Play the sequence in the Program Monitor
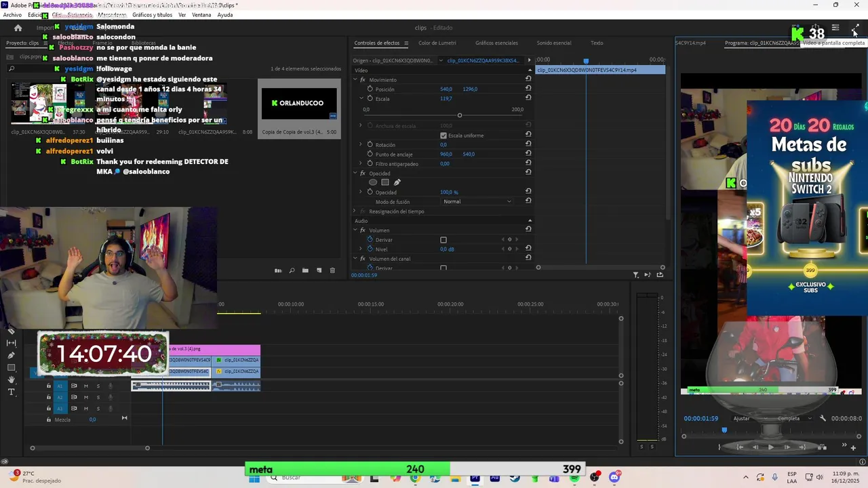Image resolution: width=868 pixels, height=488 pixels. 770,447
